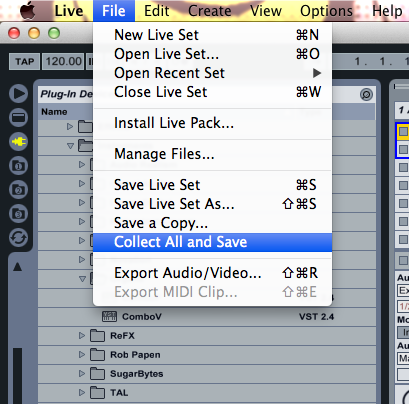Open the Help menu
Image resolution: width=409 pixels, height=404 pixels.
point(387,11)
